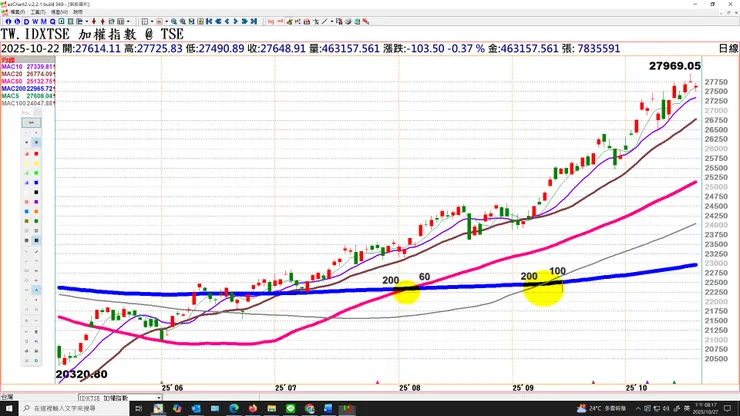Click the 25'08 date axis label
This screenshot has height=416, width=740.
[x=409, y=388]
